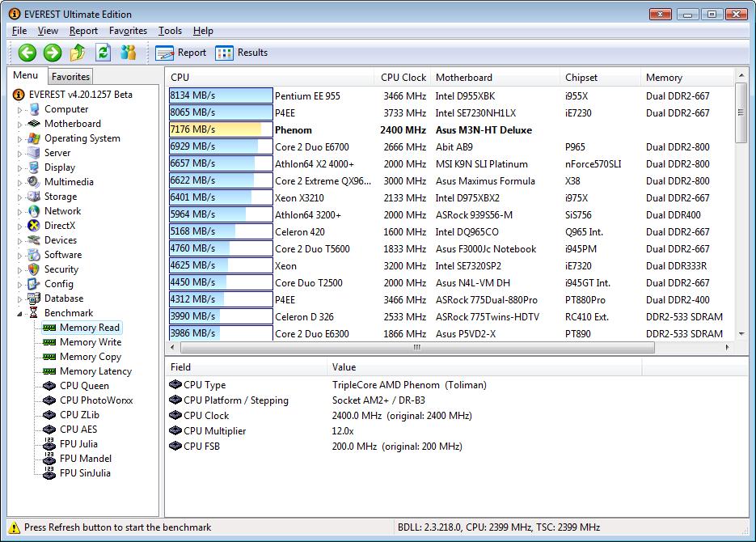Expand the Storage tree node
This screenshot has height=542, width=756.
tap(19, 197)
